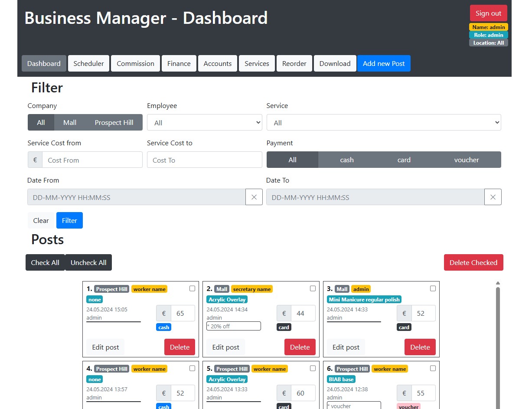Click the scrollbar up arrow in posts list
Screen dimensions: 532x409
498,283
